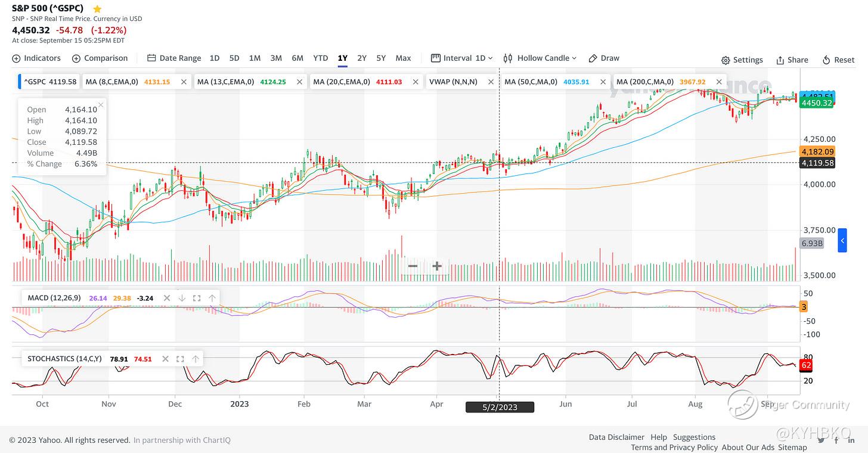Open Yahoo Finance Facebook page

coord(836,440)
